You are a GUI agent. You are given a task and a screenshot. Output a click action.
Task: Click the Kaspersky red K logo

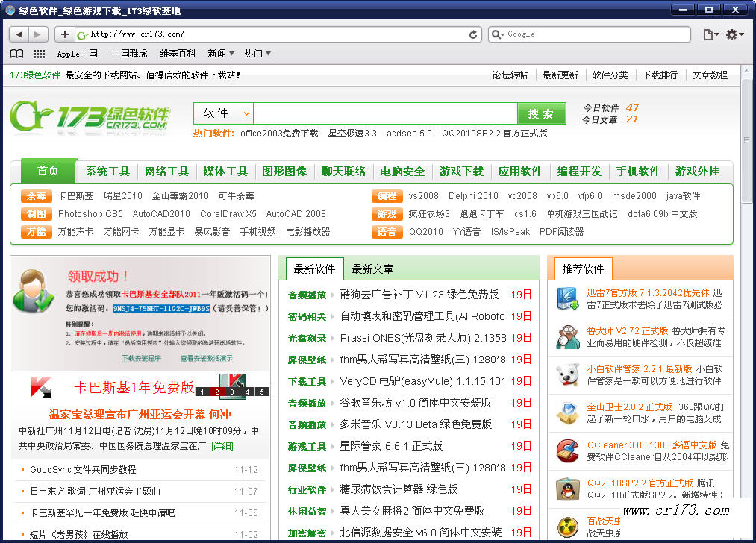(x=41, y=387)
